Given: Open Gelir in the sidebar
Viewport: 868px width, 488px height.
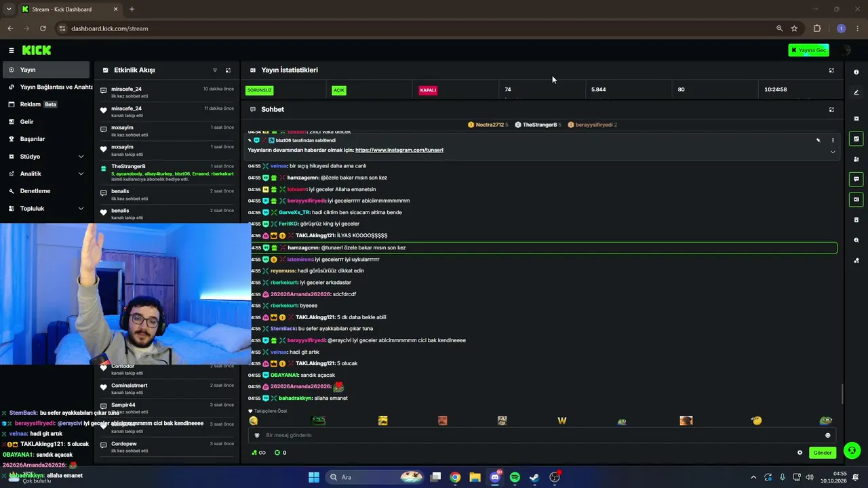Looking at the screenshot, I should [x=46, y=122].
